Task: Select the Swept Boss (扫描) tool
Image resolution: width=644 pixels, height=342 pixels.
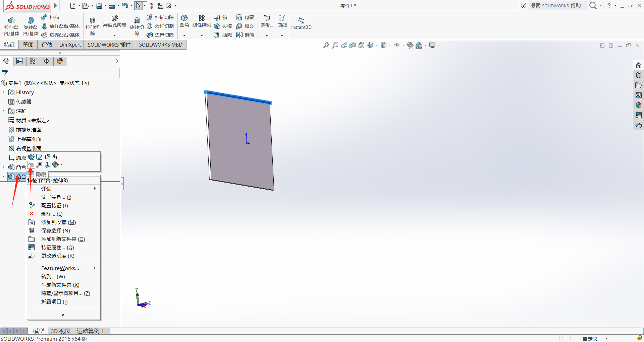Action: (50, 17)
